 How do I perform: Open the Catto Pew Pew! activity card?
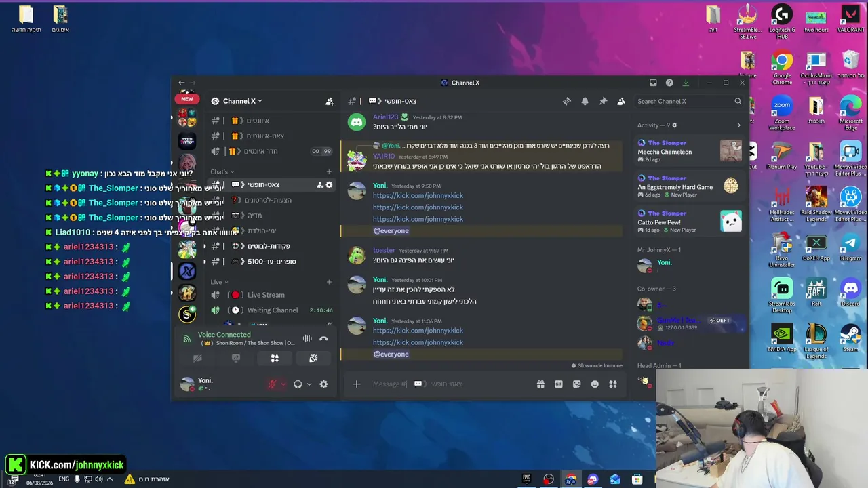pos(690,221)
